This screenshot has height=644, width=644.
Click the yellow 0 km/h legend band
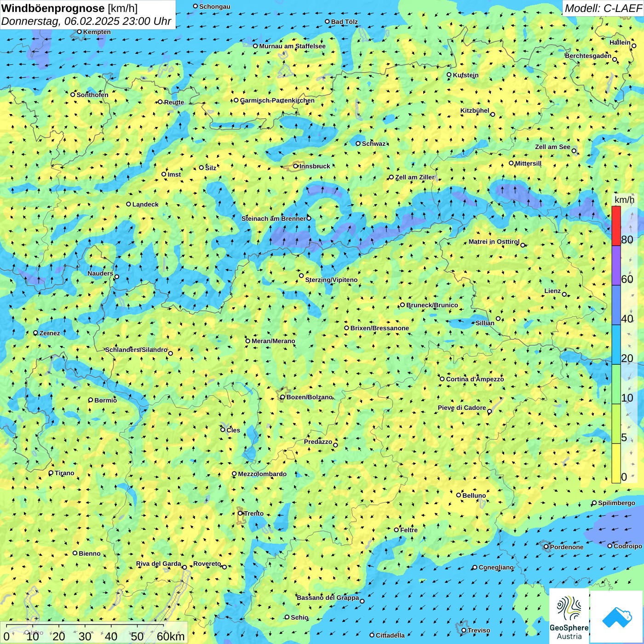[x=616, y=463]
